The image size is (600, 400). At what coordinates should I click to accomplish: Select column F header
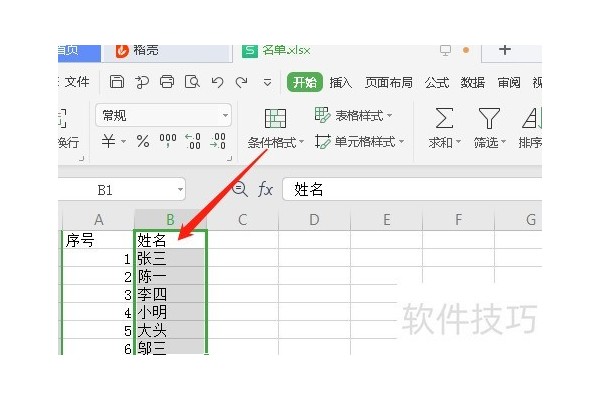458,220
